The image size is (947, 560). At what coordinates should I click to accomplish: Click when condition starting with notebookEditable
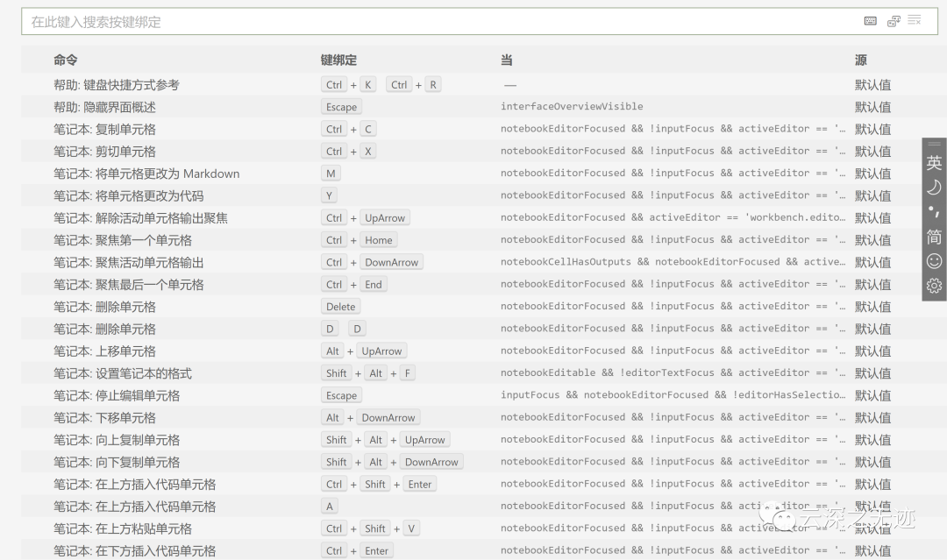673,373
